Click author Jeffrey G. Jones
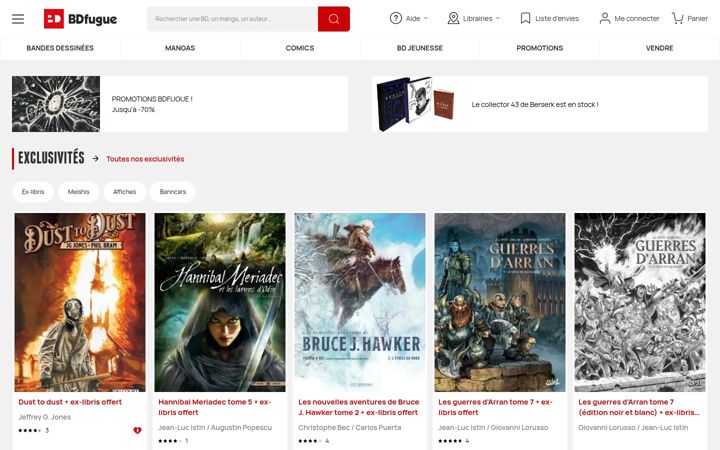The width and height of the screenshot is (720, 450). [x=45, y=417]
